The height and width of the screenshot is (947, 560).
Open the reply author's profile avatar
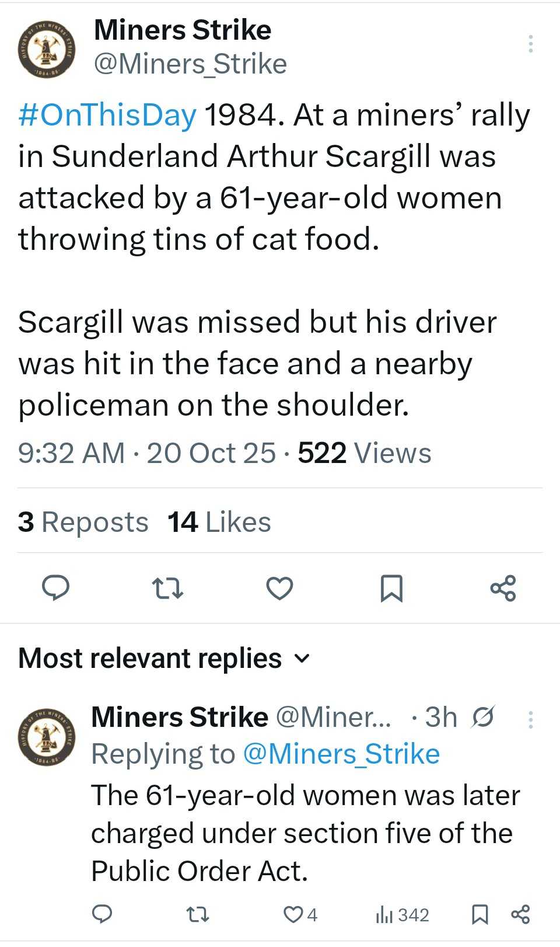click(47, 737)
